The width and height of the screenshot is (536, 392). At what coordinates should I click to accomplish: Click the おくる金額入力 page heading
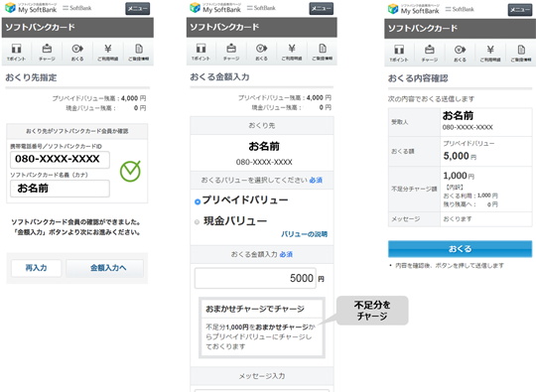tap(219, 76)
